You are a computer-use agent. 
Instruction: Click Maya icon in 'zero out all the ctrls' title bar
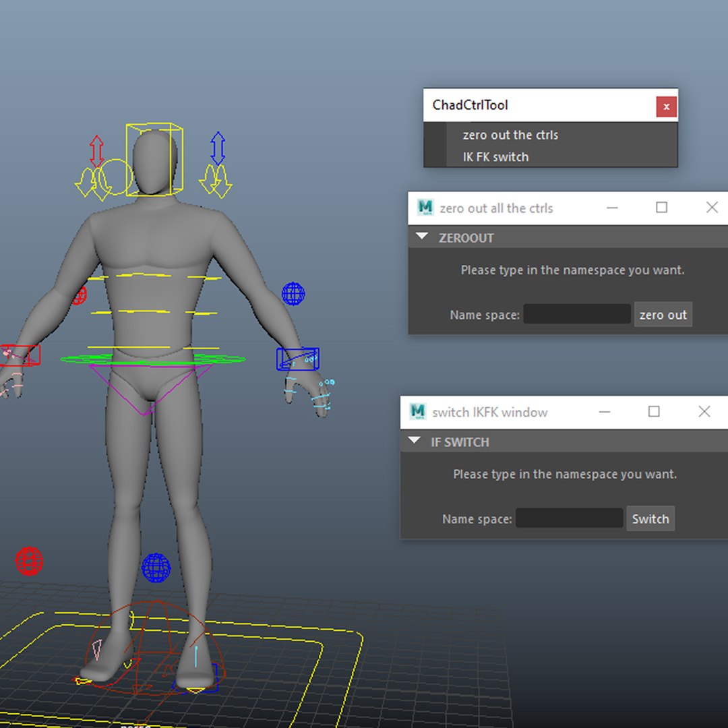click(425, 207)
